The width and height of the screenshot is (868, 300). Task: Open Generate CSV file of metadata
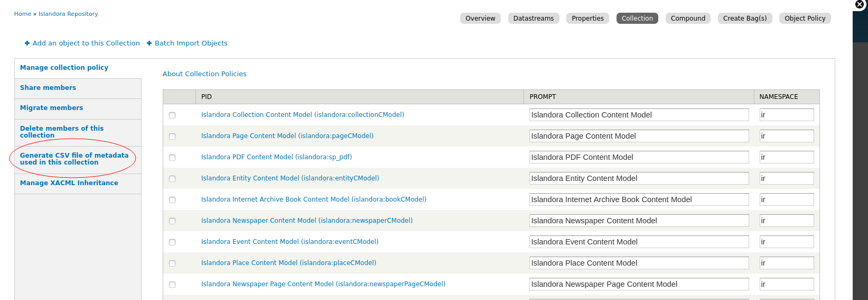(x=74, y=159)
